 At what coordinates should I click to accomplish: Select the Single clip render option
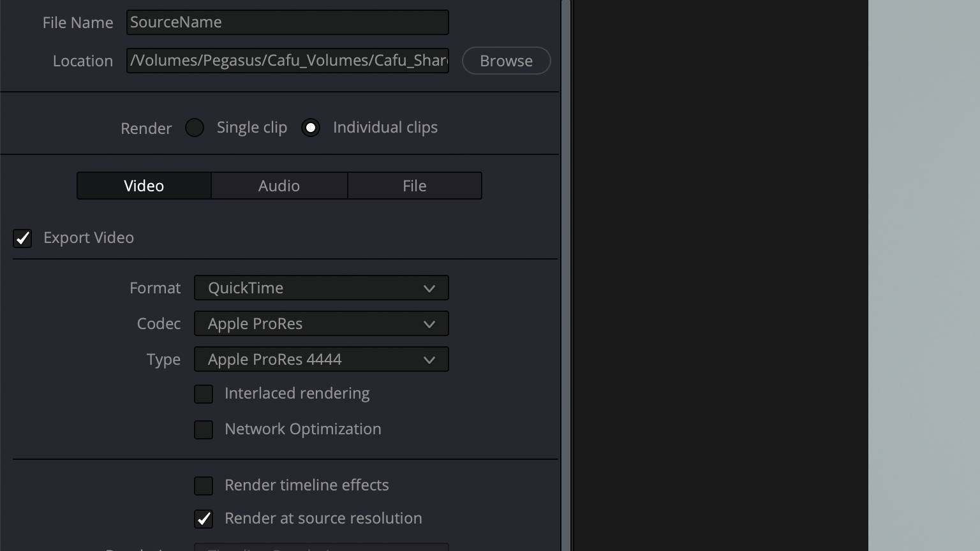tap(195, 128)
